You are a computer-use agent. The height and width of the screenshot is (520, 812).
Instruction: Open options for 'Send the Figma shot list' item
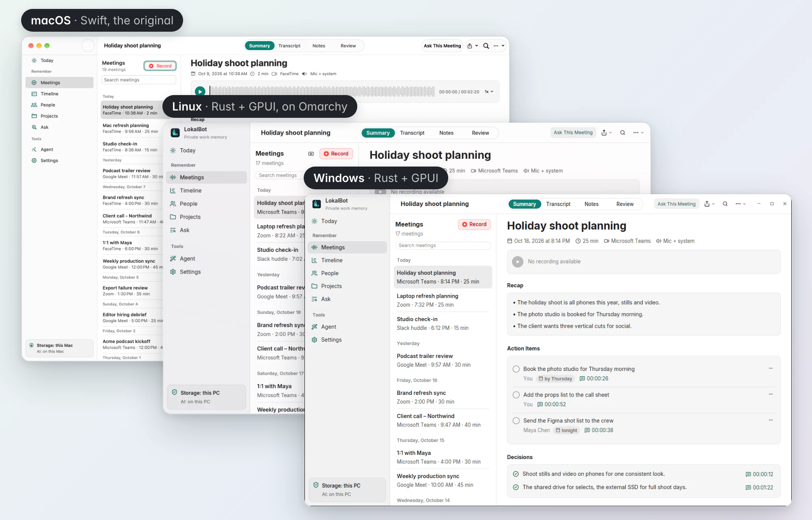click(771, 420)
